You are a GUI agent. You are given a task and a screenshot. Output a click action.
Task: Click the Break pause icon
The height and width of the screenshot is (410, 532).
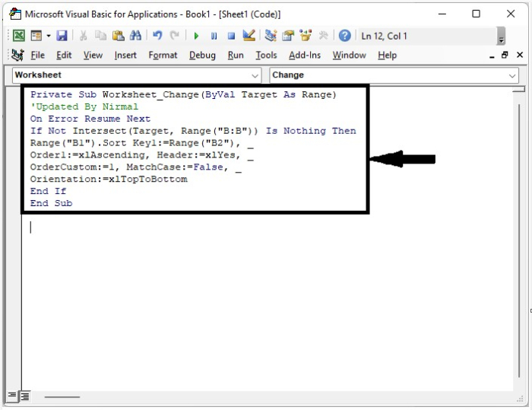(214, 36)
